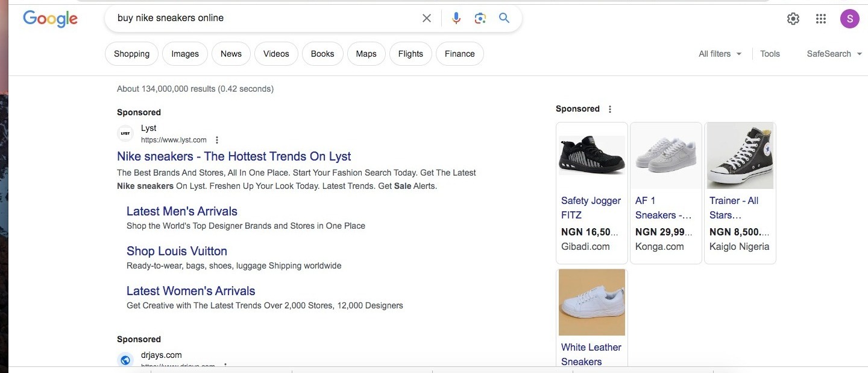
Task: Click the drjays.com globe favicon
Action: tap(125, 360)
